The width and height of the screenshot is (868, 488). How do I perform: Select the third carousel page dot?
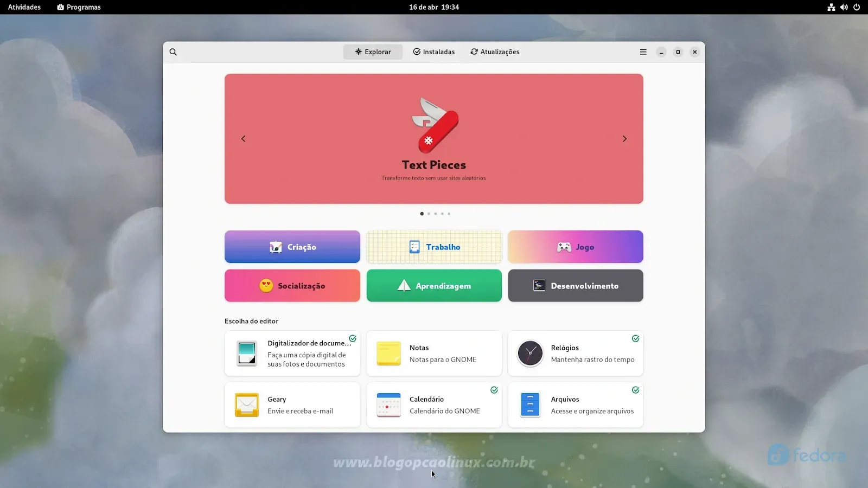tap(436, 214)
